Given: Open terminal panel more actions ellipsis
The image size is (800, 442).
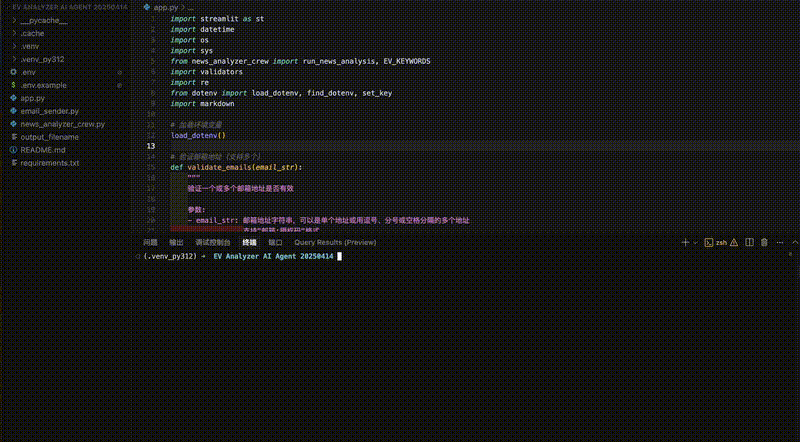Looking at the screenshot, I should tap(780, 242).
